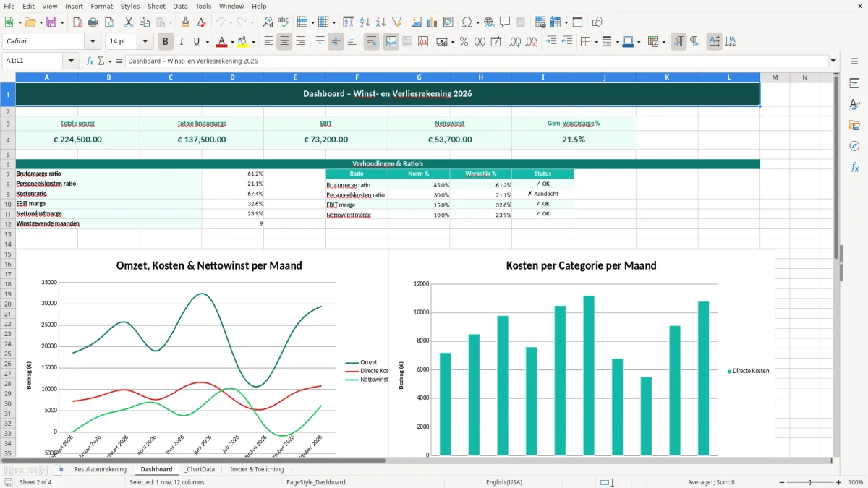Switch to Invoer & Toelichting tab

[x=257, y=469]
